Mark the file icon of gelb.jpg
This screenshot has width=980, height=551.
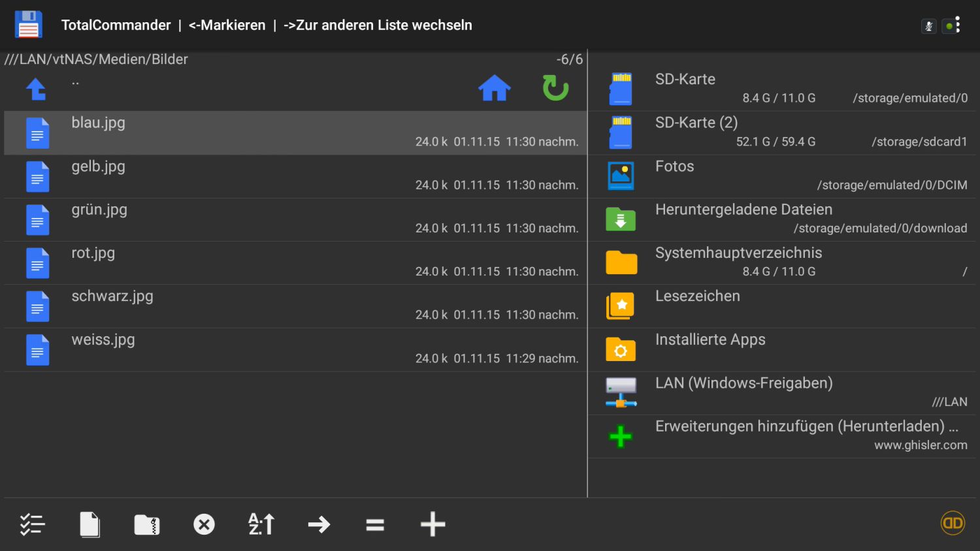[37, 176]
